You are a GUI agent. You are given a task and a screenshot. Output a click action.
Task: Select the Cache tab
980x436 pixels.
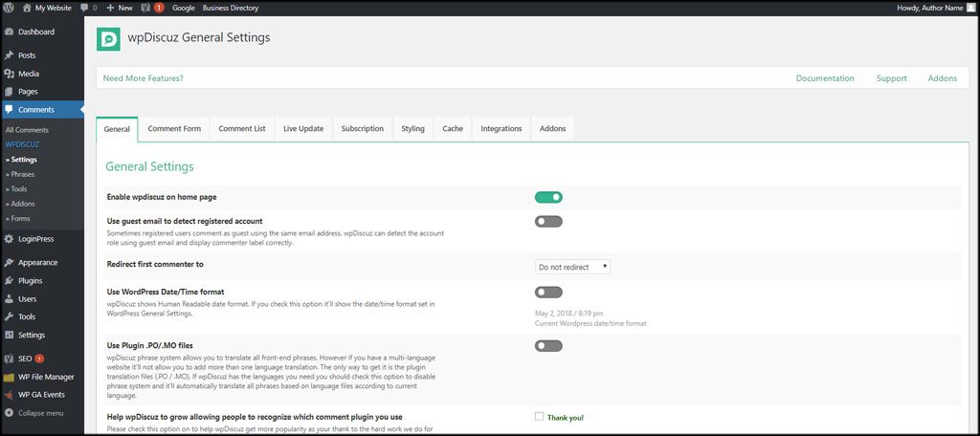(x=453, y=129)
